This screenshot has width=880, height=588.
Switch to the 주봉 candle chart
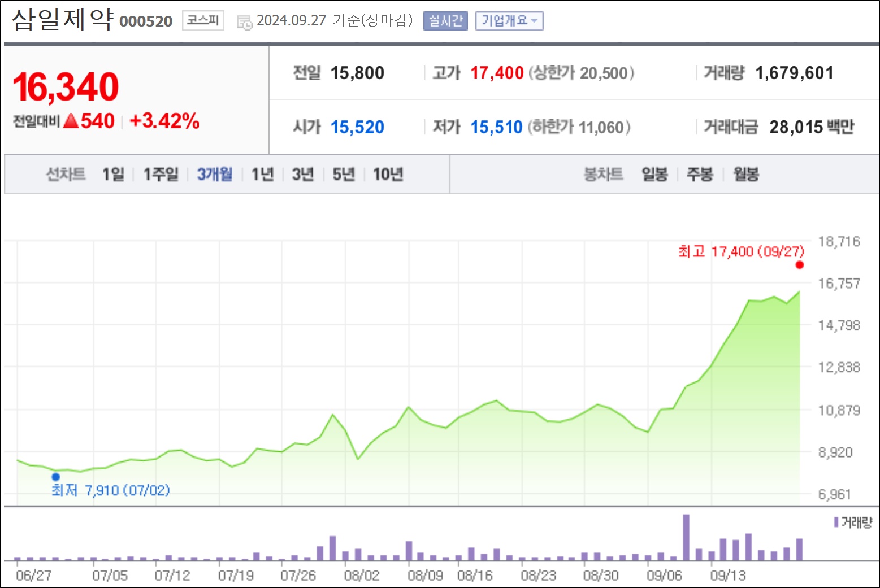[700, 175]
